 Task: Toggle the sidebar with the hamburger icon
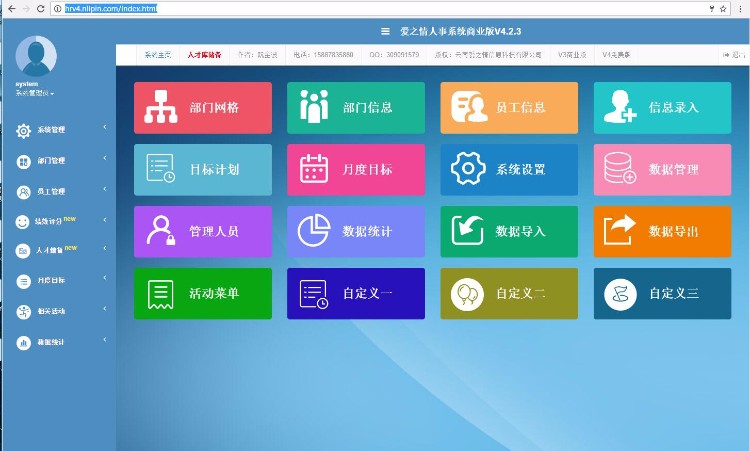tap(385, 31)
